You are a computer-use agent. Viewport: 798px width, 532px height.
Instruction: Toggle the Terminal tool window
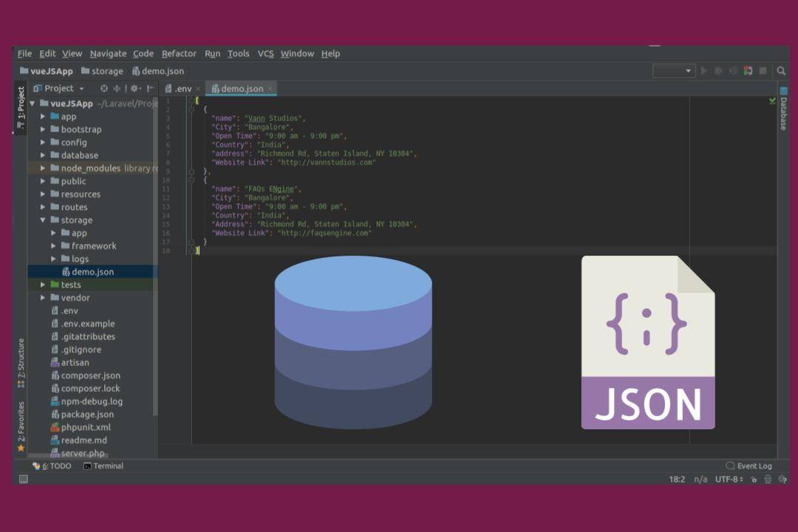click(103, 465)
